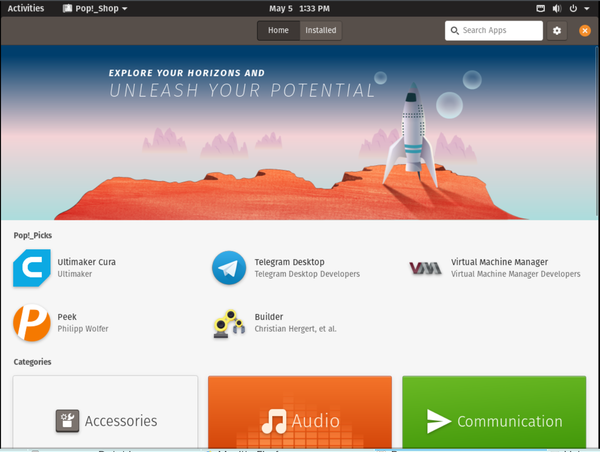
Task: Click the Categories heading
Action: 32,362
